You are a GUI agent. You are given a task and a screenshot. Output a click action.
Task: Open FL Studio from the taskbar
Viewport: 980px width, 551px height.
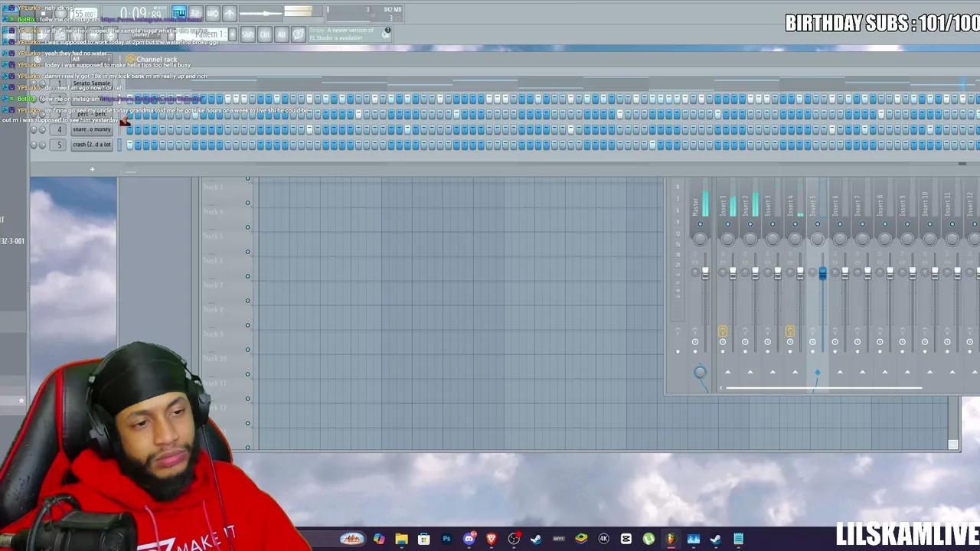(671, 539)
